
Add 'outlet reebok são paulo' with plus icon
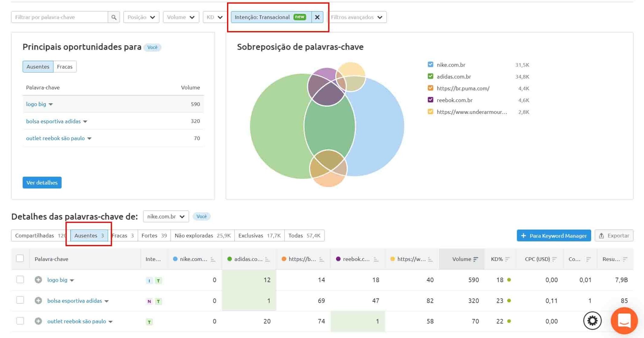coord(38,321)
